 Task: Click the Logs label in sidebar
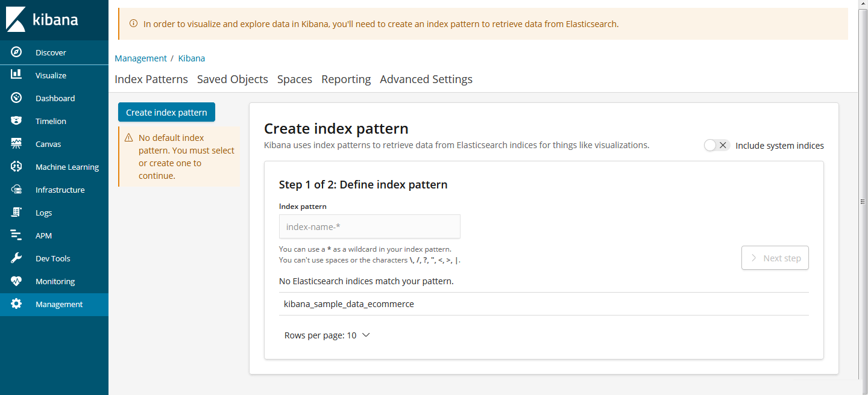point(44,213)
